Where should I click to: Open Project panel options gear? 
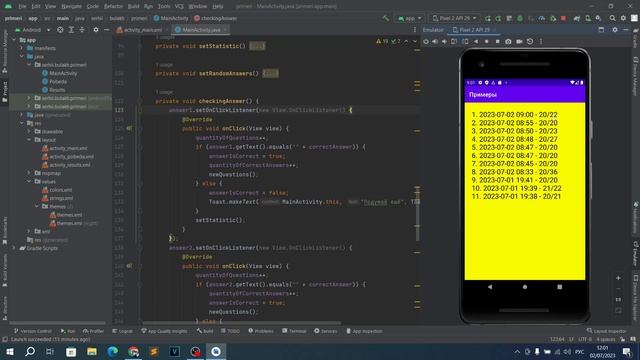pos(96,30)
